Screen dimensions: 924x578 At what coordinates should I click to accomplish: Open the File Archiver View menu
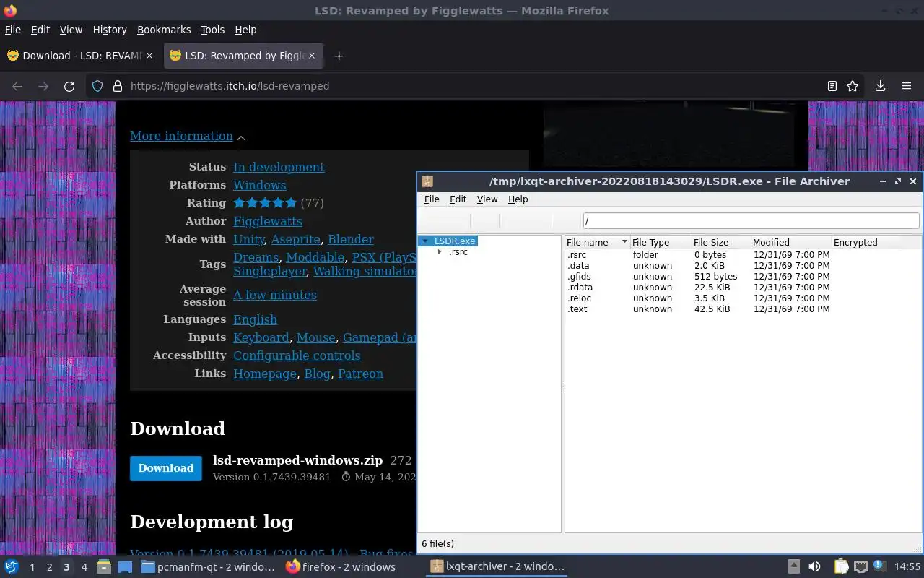pyautogui.click(x=487, y=199)
